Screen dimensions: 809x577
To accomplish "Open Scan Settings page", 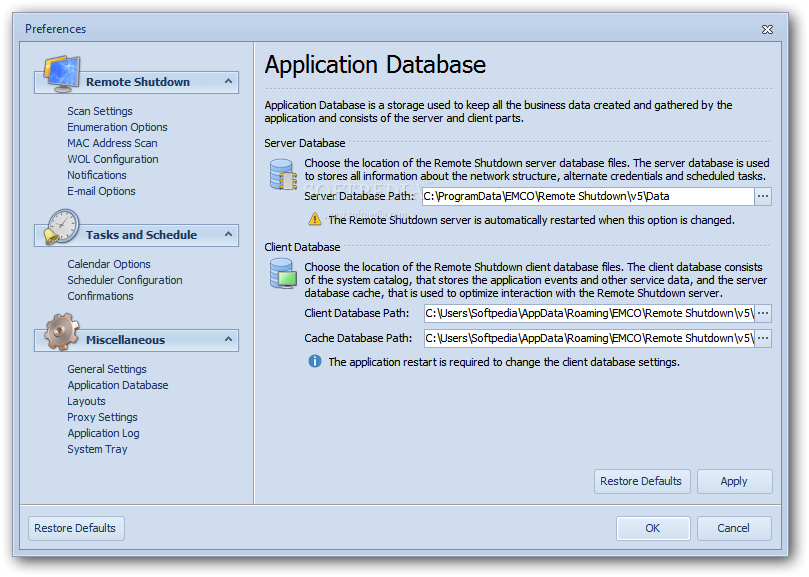I will click(x=100, y=111).
